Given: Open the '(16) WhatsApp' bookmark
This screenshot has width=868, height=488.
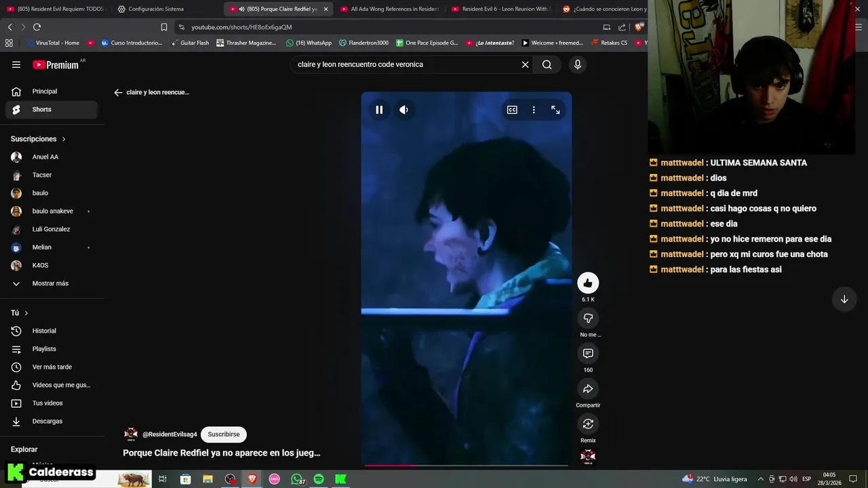Looking at the screenshot, I should (309, 43).
